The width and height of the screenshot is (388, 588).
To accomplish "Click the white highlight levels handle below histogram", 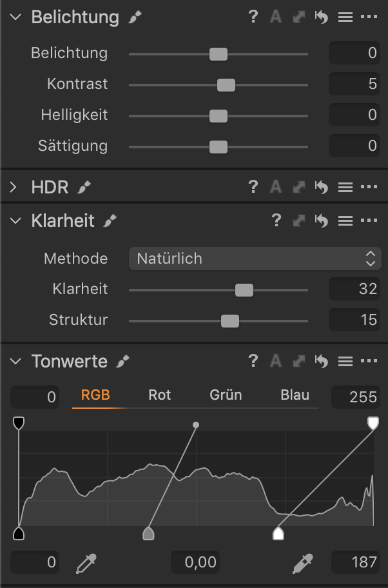I will (278, 534).
